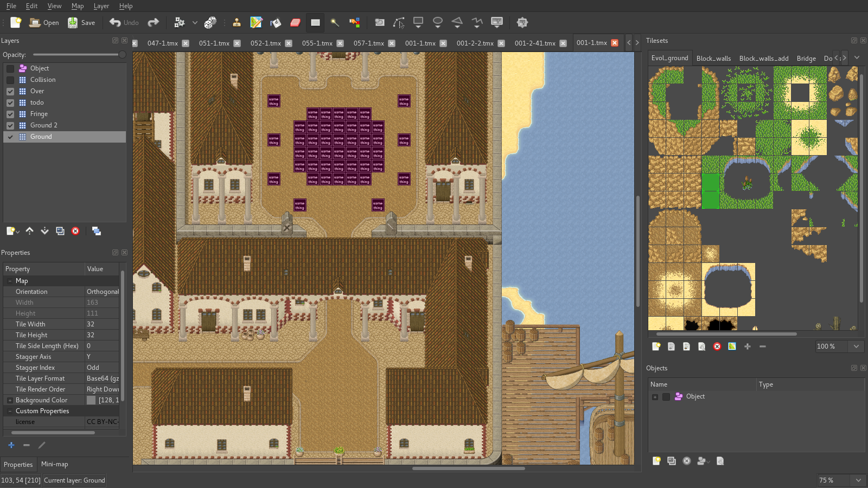Add a custom property with plus button
The width and height of the screenshot is (868, 488).
point(11,445)
